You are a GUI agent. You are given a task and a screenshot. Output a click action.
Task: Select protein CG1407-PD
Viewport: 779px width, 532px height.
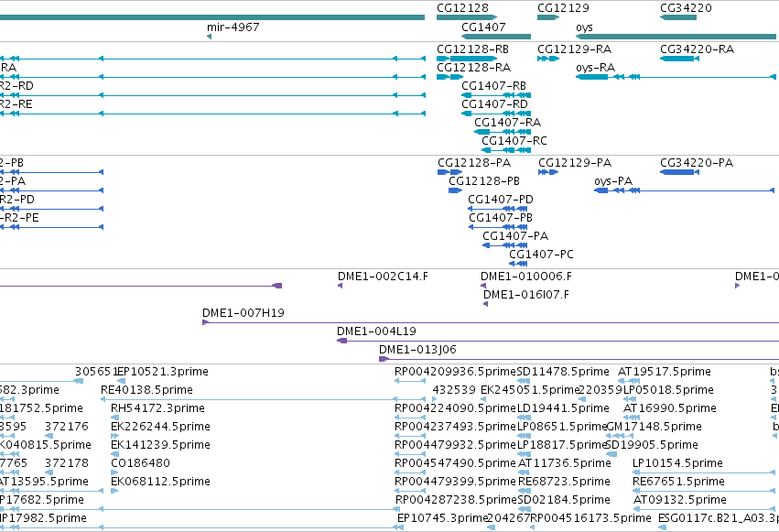pyautogui.click(x=498, y=209)
